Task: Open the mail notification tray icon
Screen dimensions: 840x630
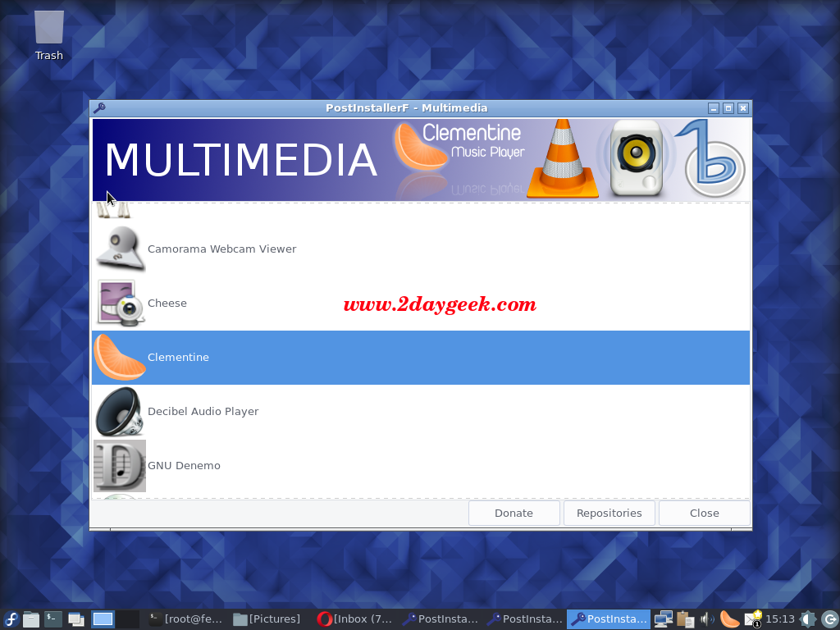Action: 753,619
